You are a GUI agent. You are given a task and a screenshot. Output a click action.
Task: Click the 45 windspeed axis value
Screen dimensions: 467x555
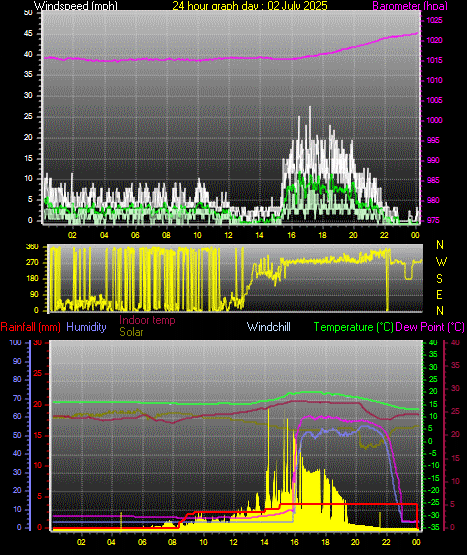point(28,34)
